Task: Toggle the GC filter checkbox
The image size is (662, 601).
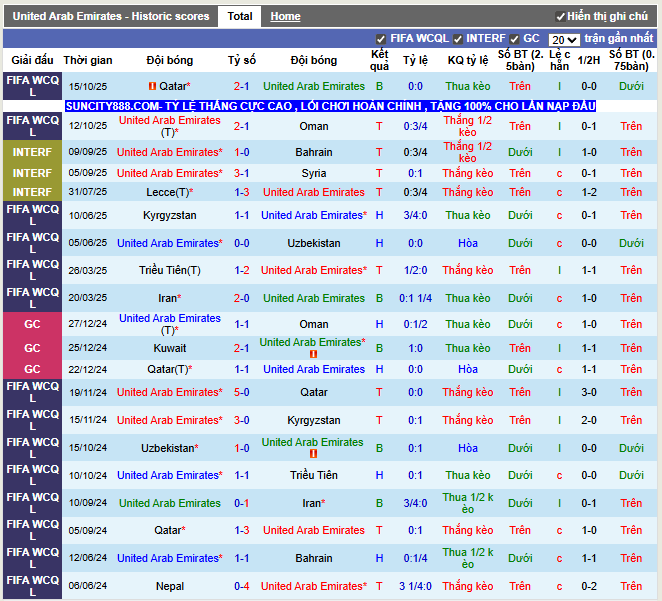Action: point(514,39)
